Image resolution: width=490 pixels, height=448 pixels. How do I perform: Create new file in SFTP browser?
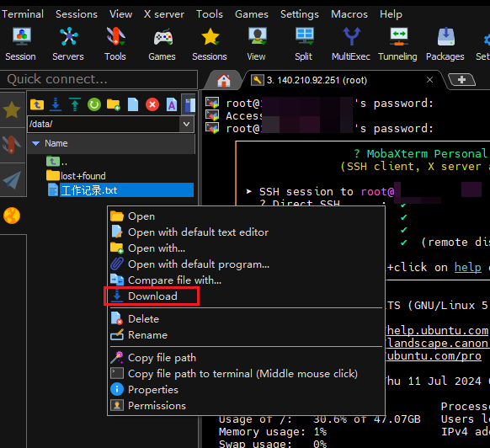[133, 104]
